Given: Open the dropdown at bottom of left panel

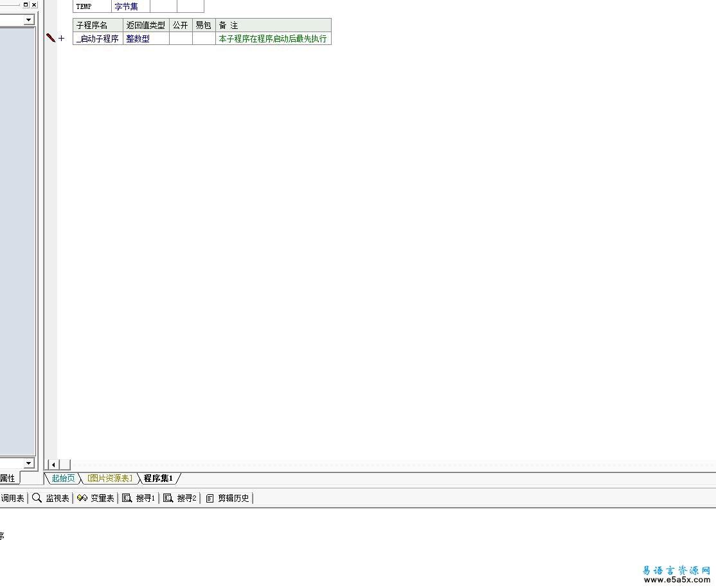Looking at the screenshot, I should point(28,463).
